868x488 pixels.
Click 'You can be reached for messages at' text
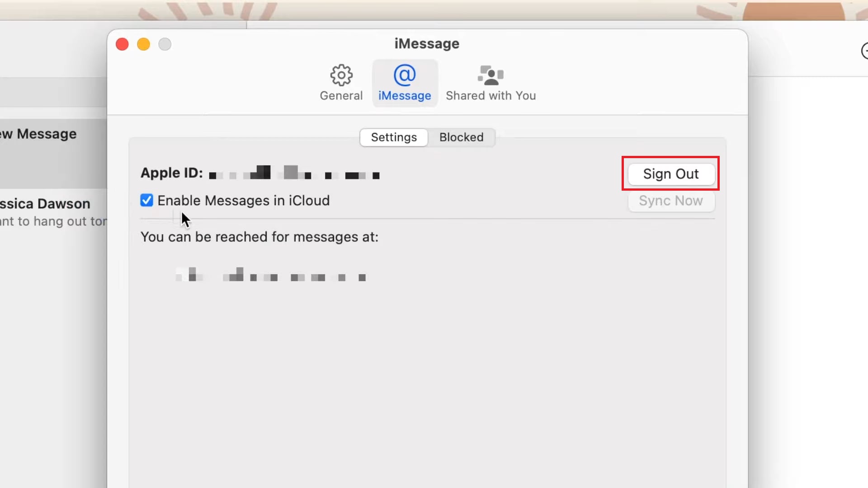point(259,237)
